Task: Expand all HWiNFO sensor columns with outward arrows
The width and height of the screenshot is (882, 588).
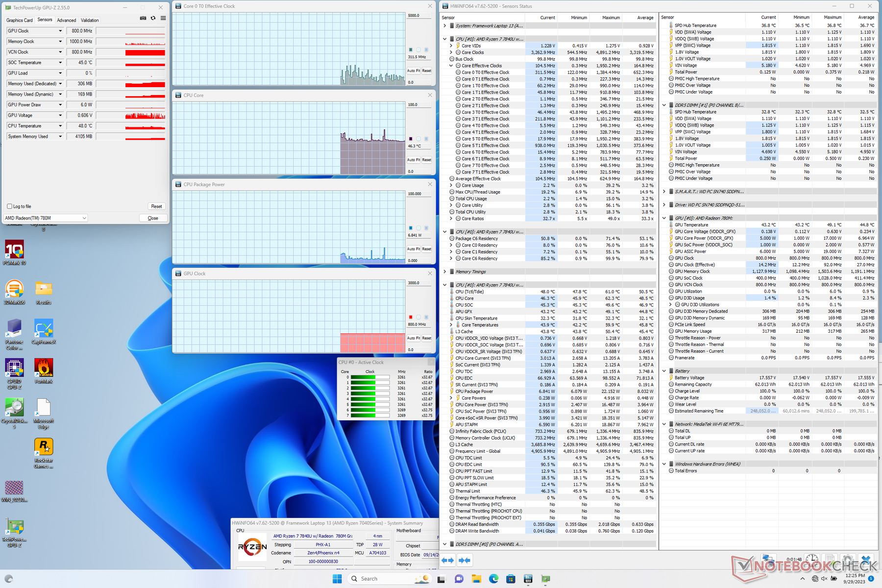Action: click(x=448, y=560)
